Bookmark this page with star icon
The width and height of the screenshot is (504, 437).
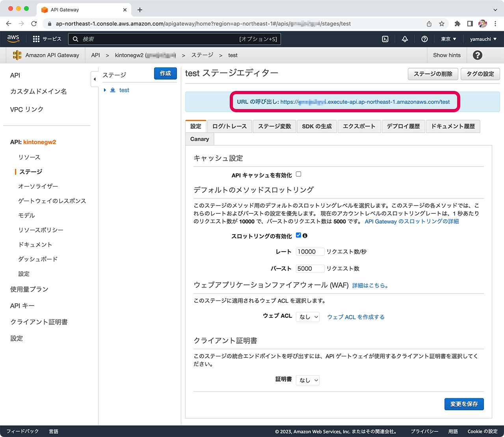tap(442, 24)
